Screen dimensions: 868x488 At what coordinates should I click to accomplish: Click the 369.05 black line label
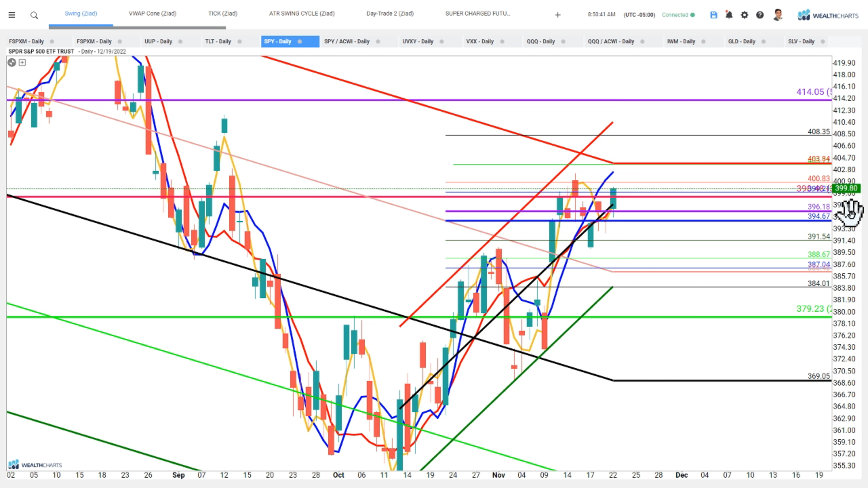[819, 376]
